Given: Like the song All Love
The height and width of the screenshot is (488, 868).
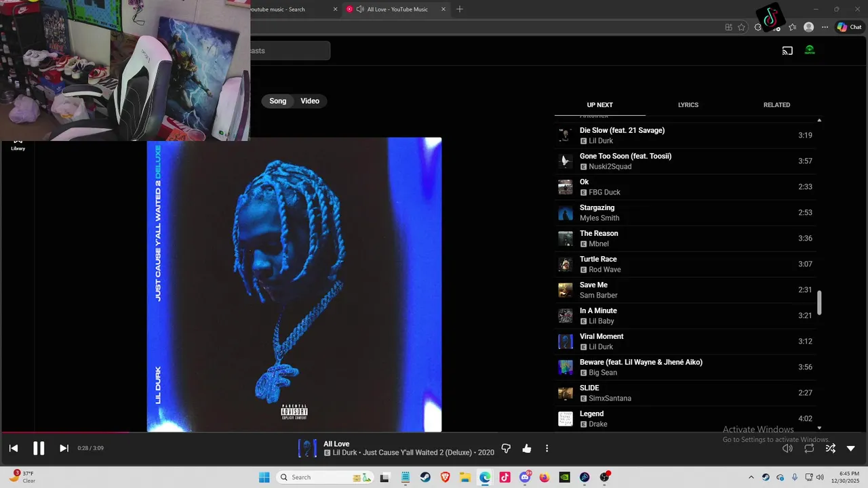Looking at the screenshot, I should click(527, 448).
